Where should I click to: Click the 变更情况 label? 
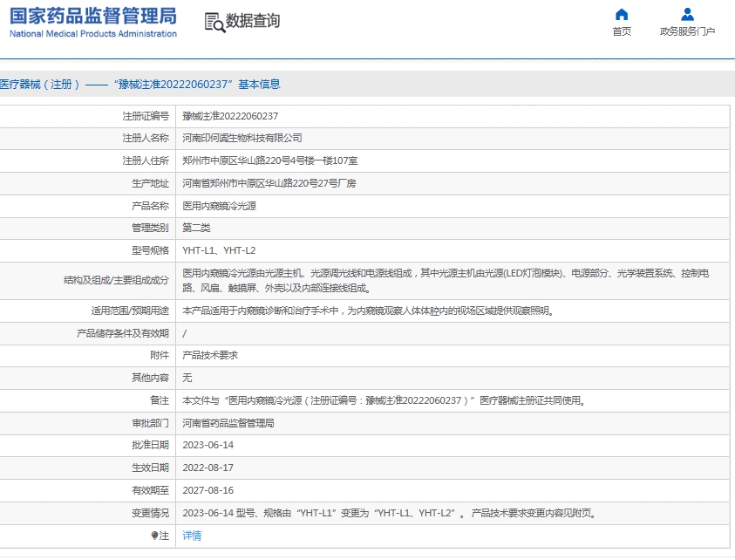[x=151, y=513]
